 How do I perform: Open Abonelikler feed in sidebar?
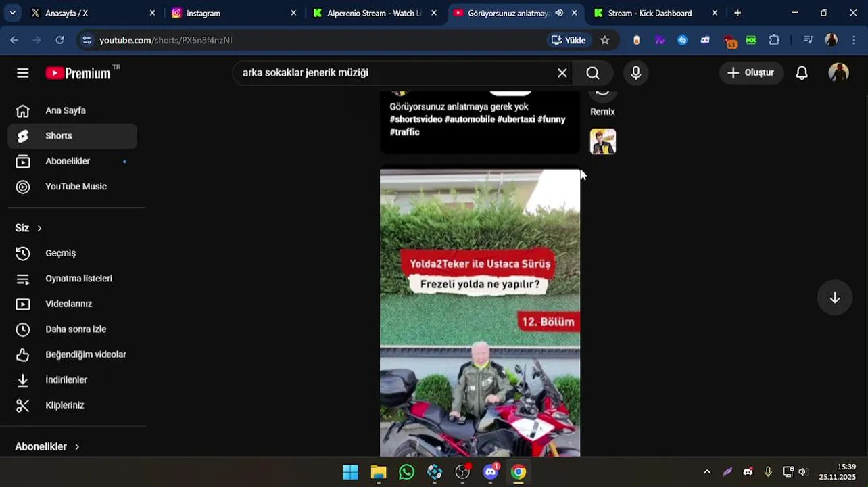72,161
